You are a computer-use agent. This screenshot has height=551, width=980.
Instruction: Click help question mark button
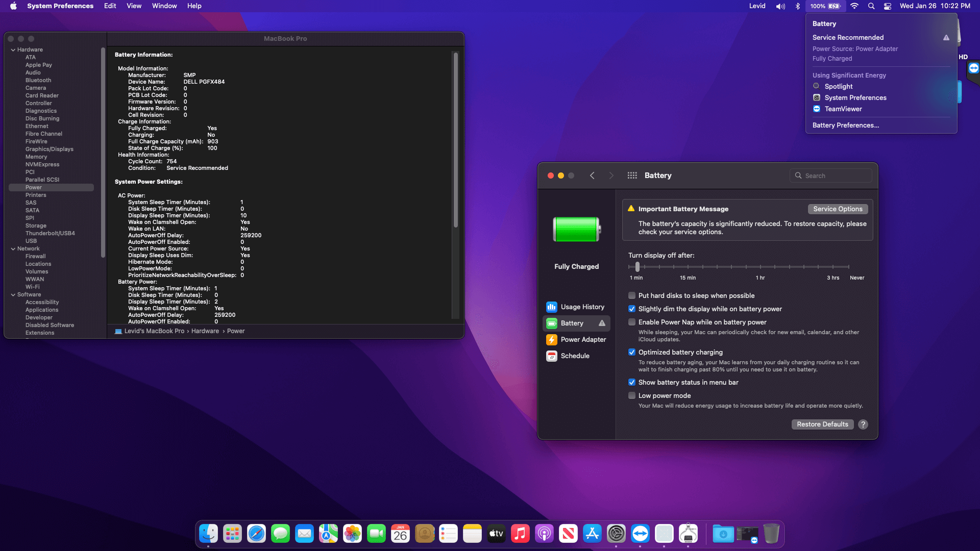tap(863, 424)
